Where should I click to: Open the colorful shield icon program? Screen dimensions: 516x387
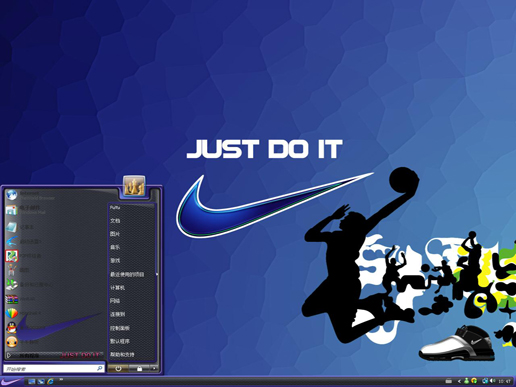12,314
